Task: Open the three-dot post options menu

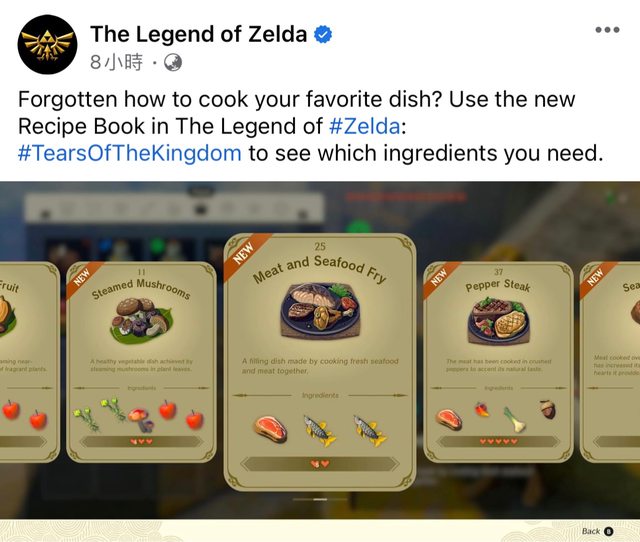Action: tap(607, 30)
